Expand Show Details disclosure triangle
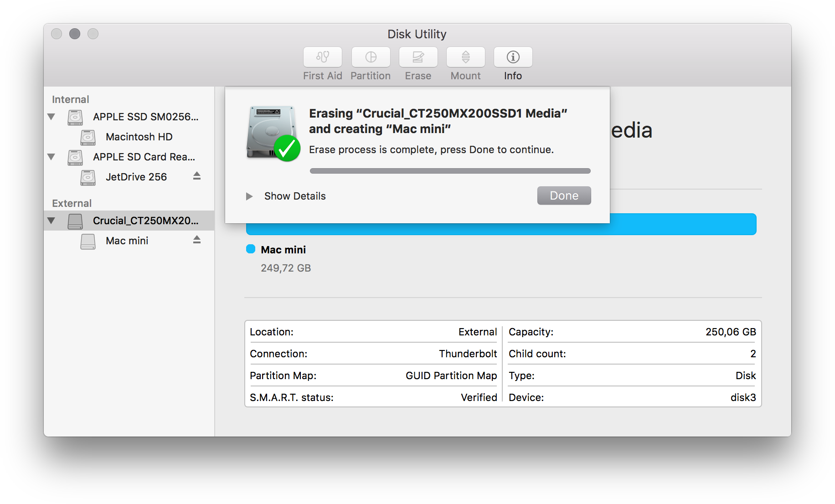Viewport: 835px width, 504px height. 249,196
